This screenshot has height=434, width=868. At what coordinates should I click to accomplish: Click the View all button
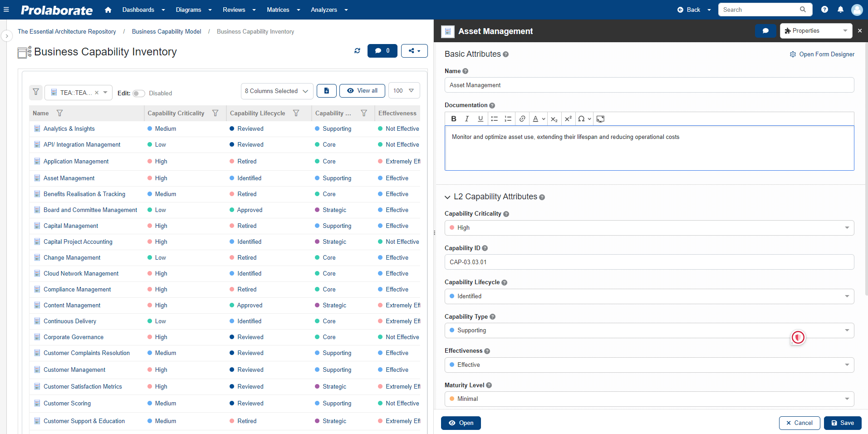(362, 91)
